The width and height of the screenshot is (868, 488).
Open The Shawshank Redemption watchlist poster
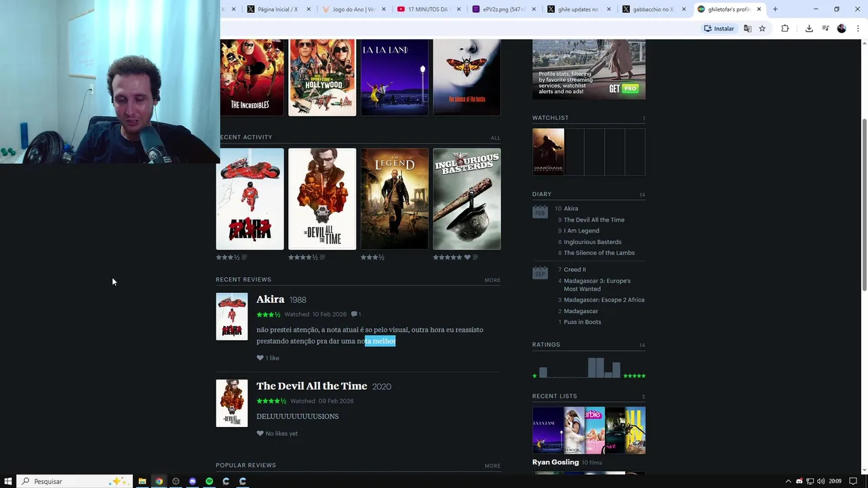[548, 152]
